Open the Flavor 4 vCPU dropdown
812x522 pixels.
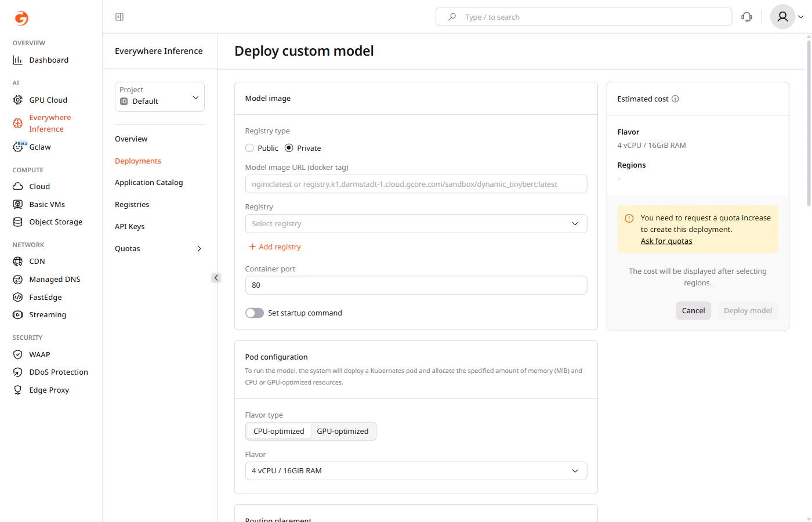(416, 470)
